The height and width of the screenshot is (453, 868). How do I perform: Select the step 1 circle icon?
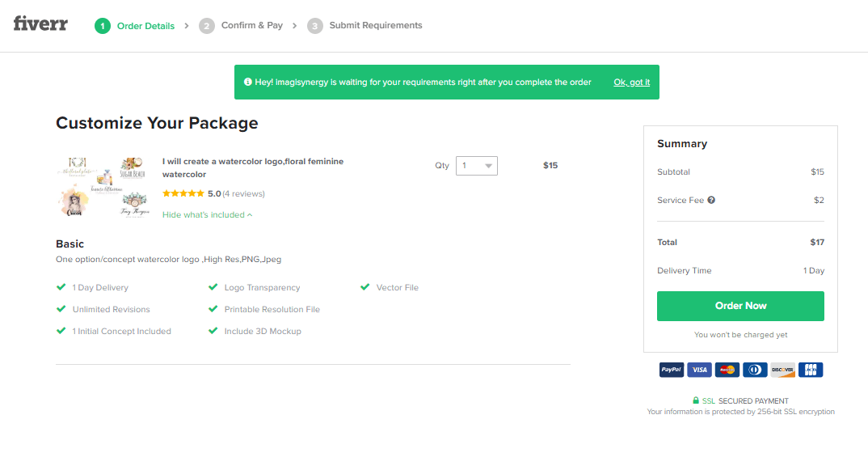103,26
